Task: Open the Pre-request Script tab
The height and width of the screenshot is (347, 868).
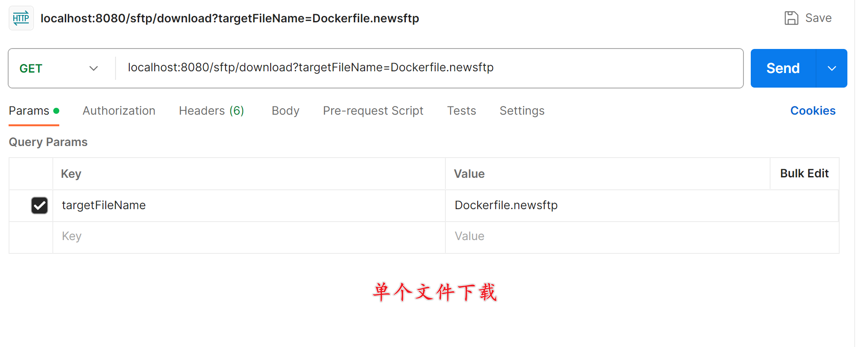Action: (373, 111)
